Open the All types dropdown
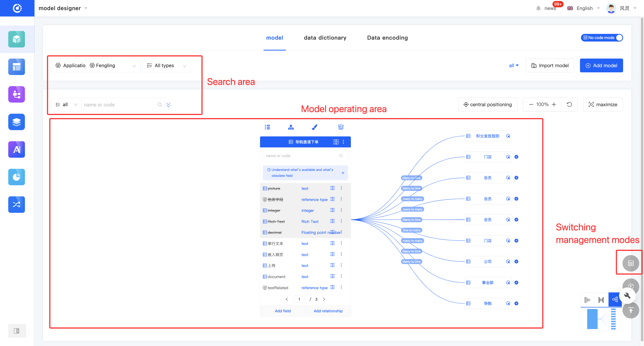The height and width of the screenshot is (346, 644). 167,65
